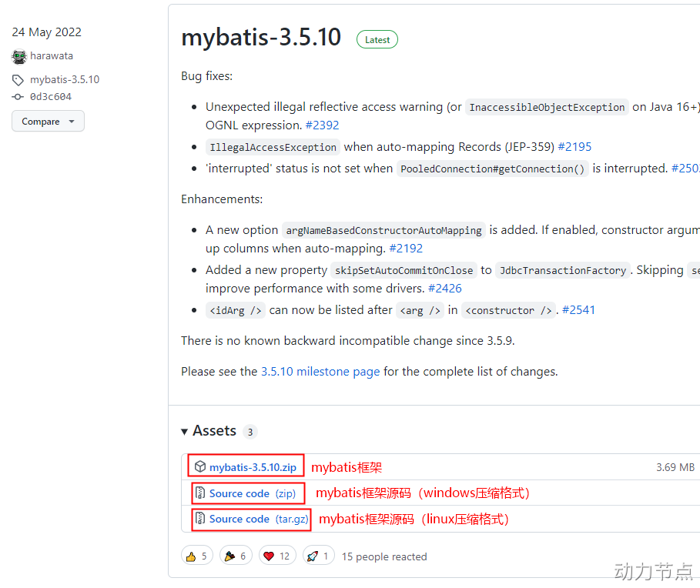Open commit 0d3c604

pos(51,97)
